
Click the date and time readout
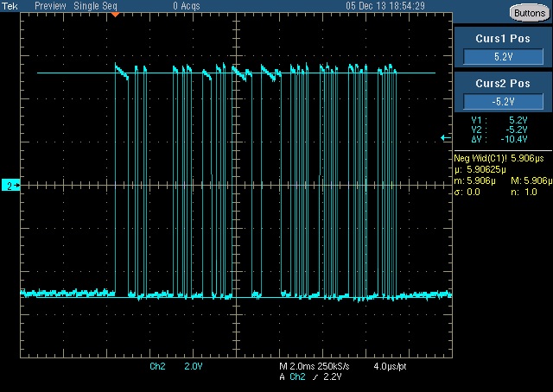(x=385, y=6)
